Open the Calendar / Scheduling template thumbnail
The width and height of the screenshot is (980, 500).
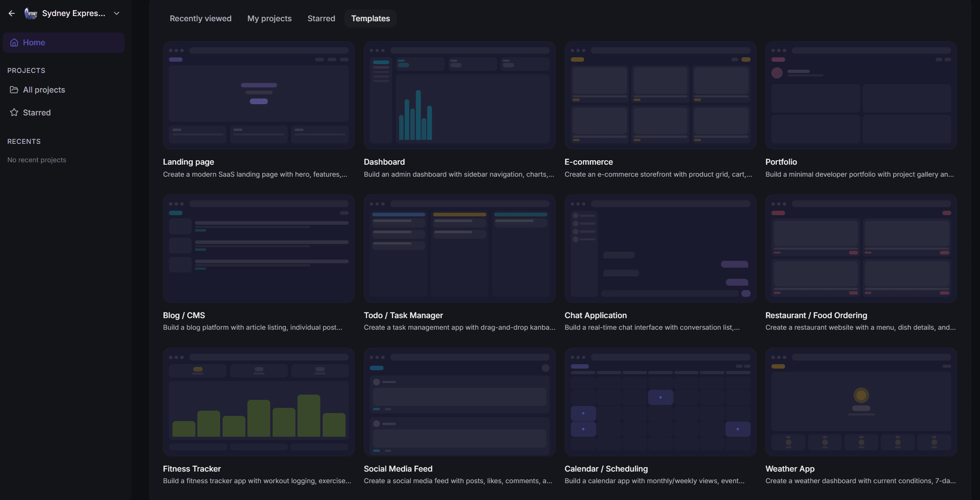click(x=660, y=402)
